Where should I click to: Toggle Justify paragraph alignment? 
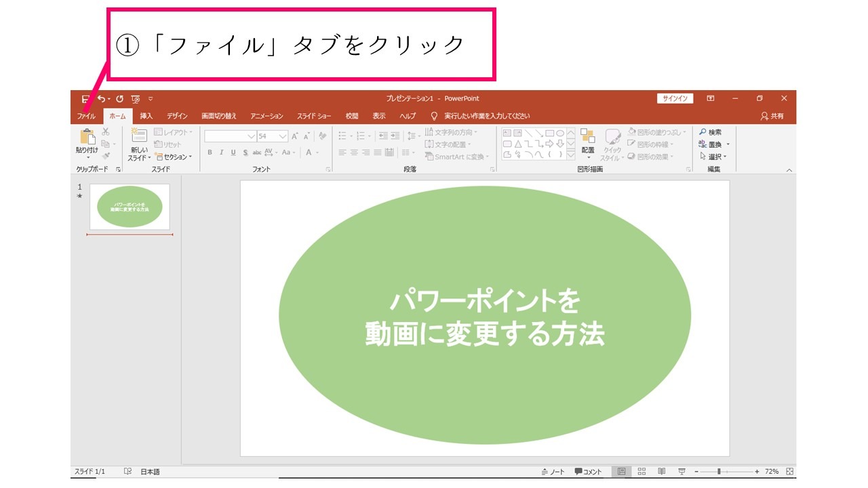coord(378,152)
